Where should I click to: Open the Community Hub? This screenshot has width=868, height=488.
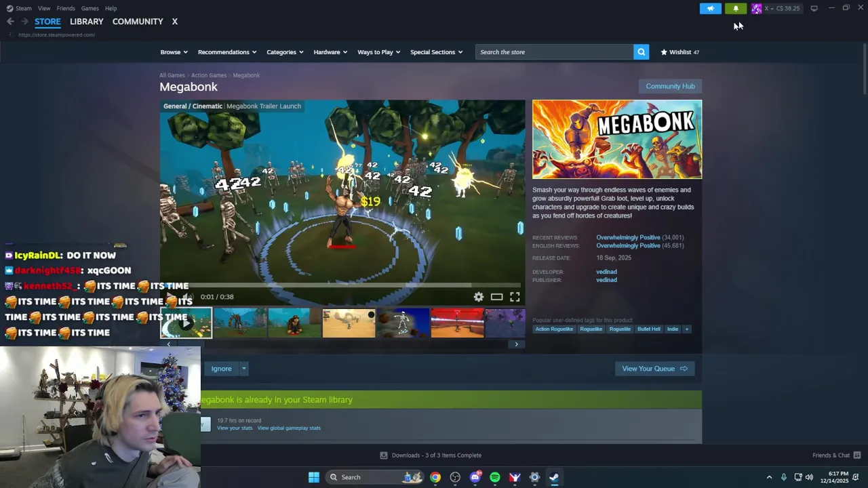click(x=670, y=86)
